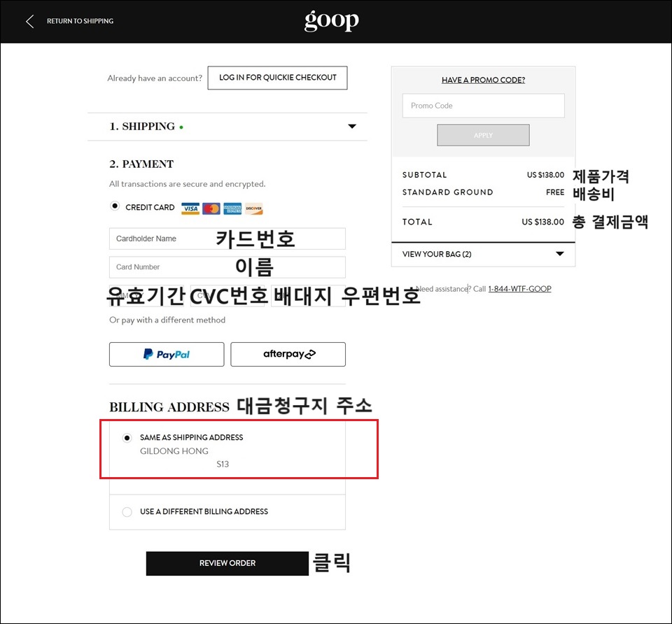Click the 2. PAYMENT heading
This screenshot has height=624, width=672.
(x=141, y=164)
